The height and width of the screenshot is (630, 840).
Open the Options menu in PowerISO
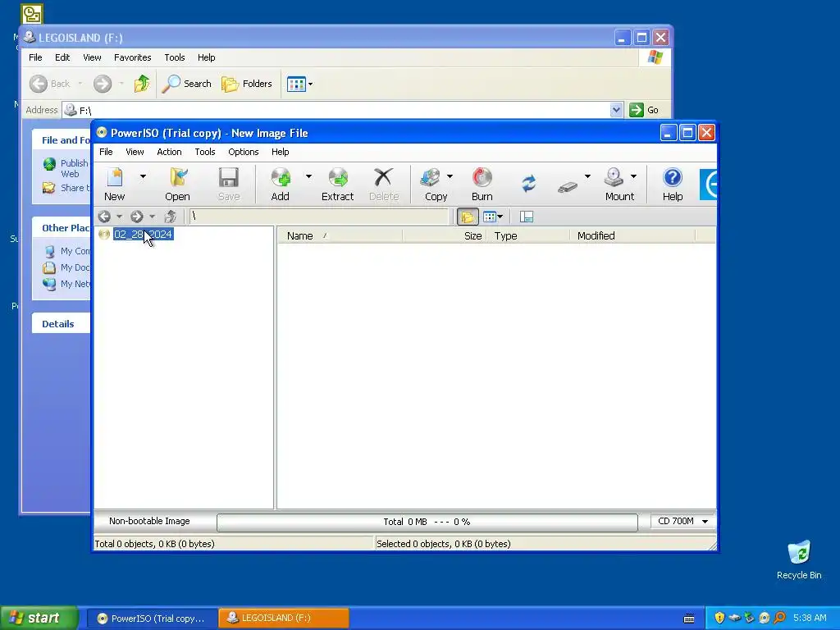tap(243, 152)
